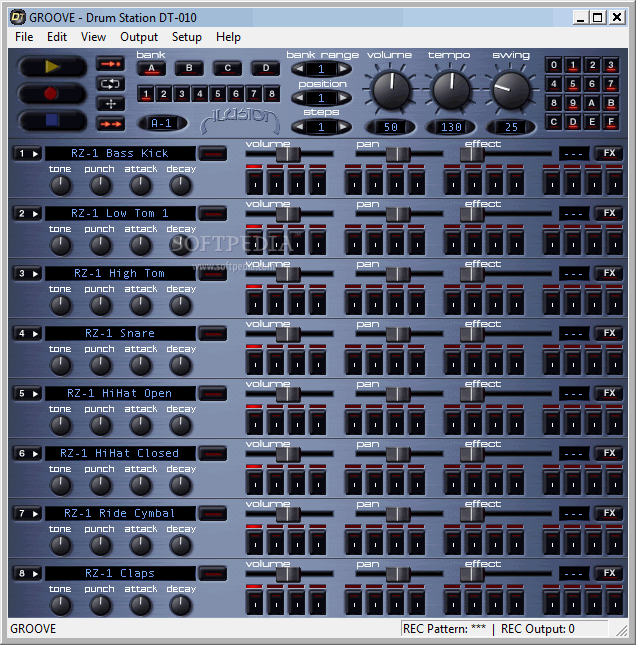
Task: Click the double red arrows icon
Action: [x=111, y=123]
